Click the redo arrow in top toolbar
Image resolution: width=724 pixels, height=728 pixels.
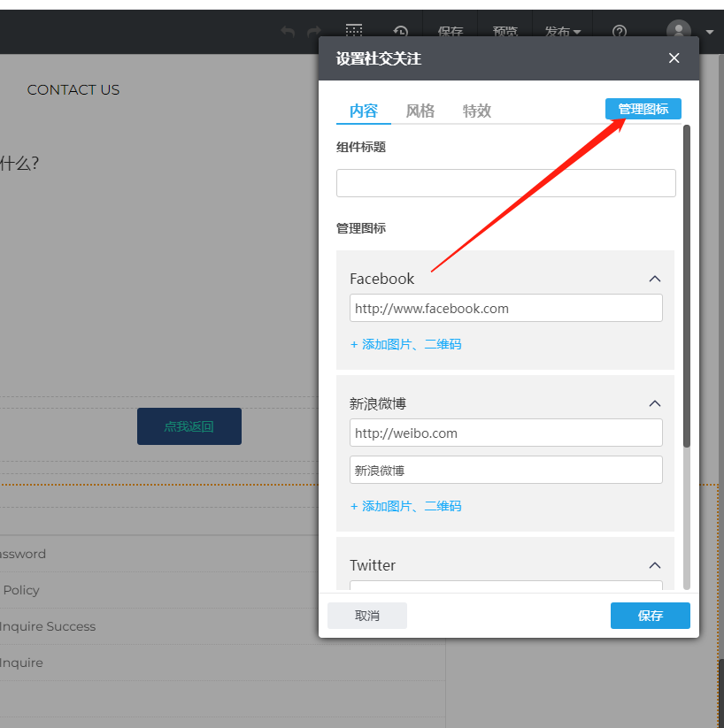313,32
